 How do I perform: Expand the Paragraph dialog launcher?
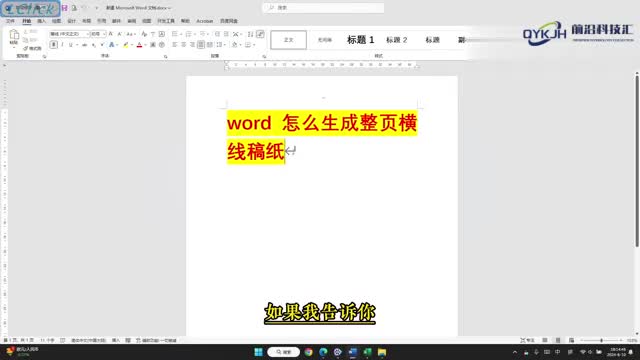pos(264,56)
